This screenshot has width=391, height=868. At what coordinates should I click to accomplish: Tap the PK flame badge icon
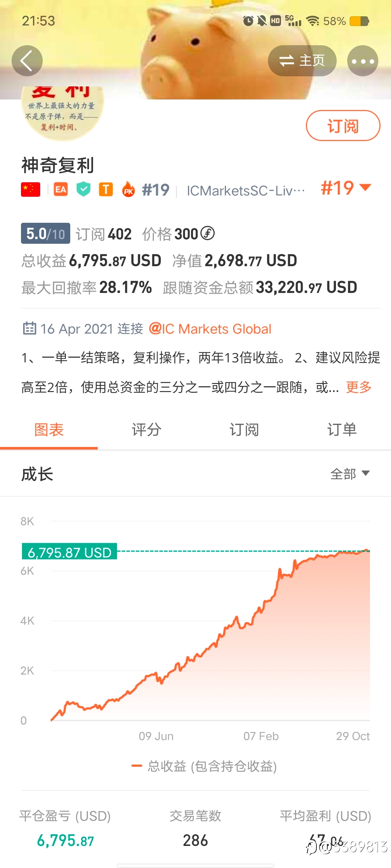point(129,189)
